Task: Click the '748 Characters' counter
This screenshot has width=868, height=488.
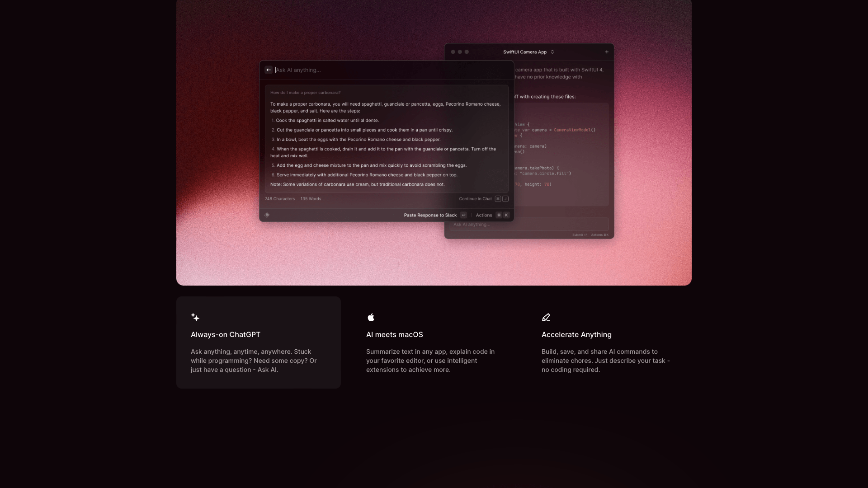Action: [279, 199]
